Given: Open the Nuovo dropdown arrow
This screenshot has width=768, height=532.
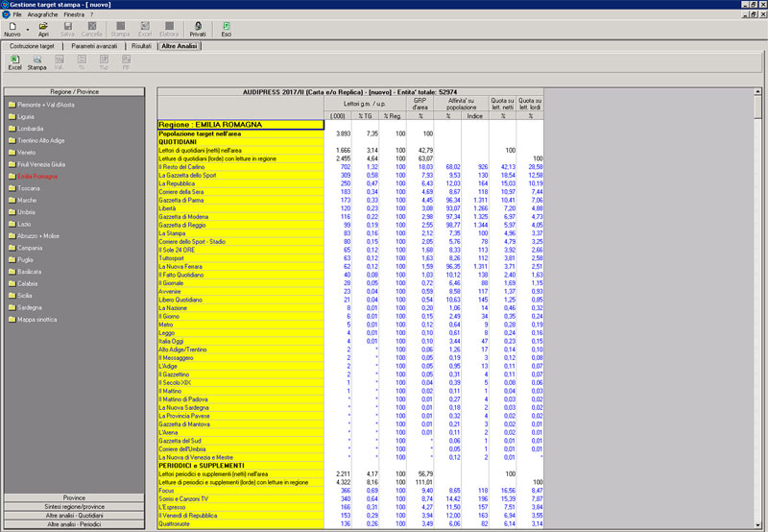Looking at the screenshot, I should pyautogui.click(x=27, y=27).
